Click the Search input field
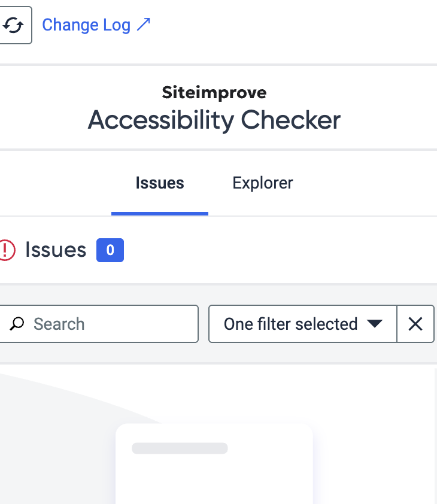 click(x=99, y=324)
